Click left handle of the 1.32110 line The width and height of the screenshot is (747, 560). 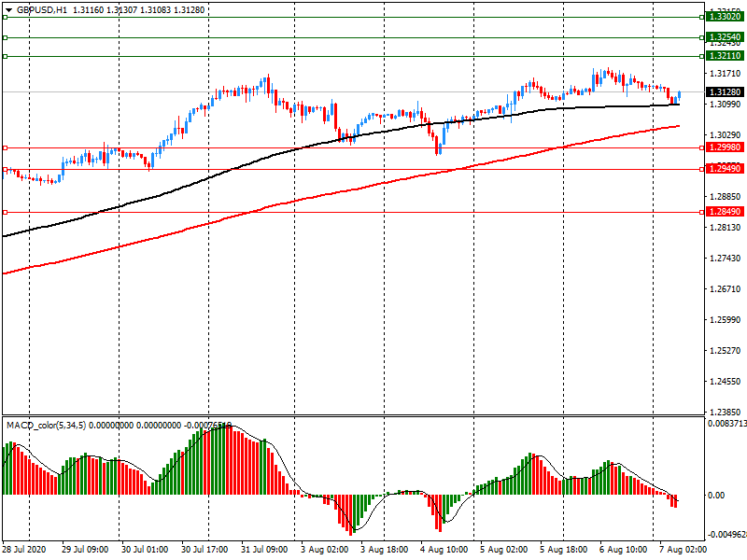click(6, 56)
